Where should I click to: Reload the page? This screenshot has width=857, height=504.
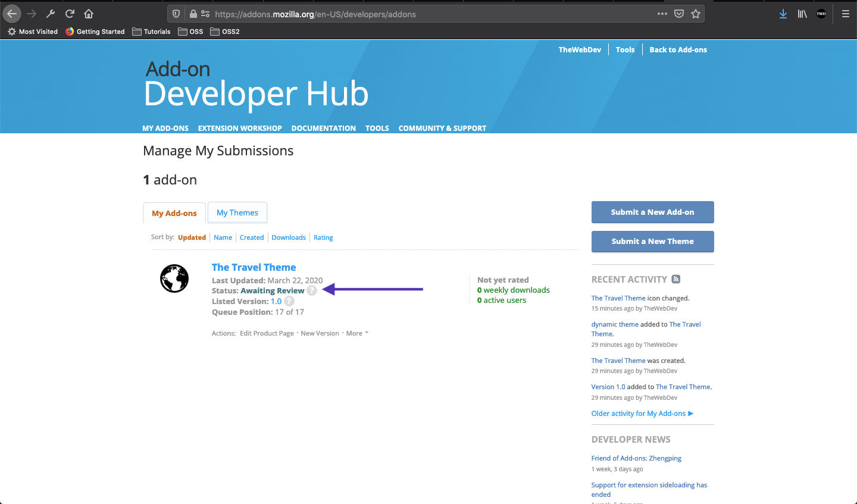(x=70, y=14)
